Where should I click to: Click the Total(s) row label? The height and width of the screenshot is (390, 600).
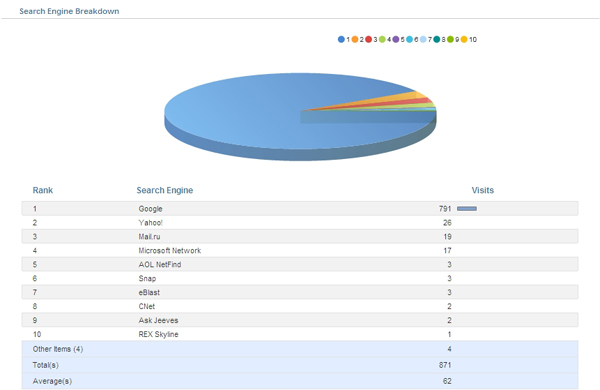pos(45,365)
